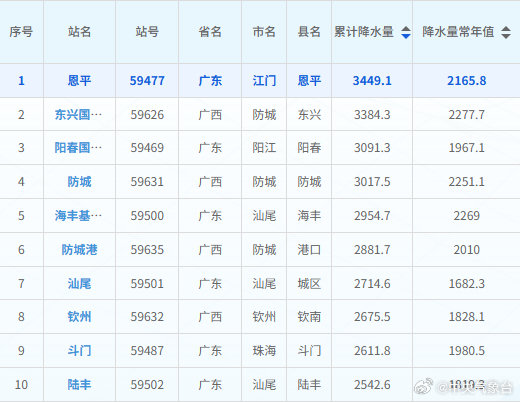Click the 省名 column header
The width and height of the screenshot is (520, 402).
tap(210, 32)
